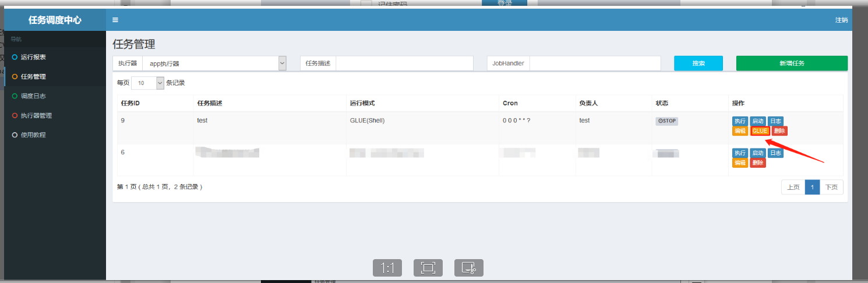Click the 状态 column header
868x283 pixels.
coord(662,103)
